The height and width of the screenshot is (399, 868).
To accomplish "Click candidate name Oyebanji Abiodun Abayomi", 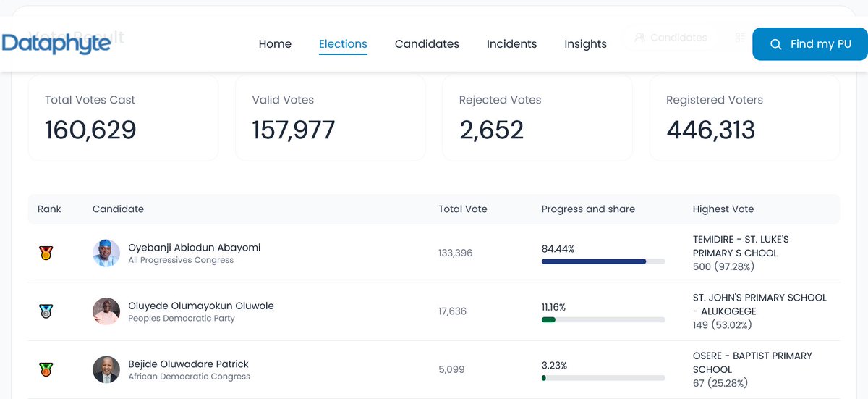I will coord(194,247).
